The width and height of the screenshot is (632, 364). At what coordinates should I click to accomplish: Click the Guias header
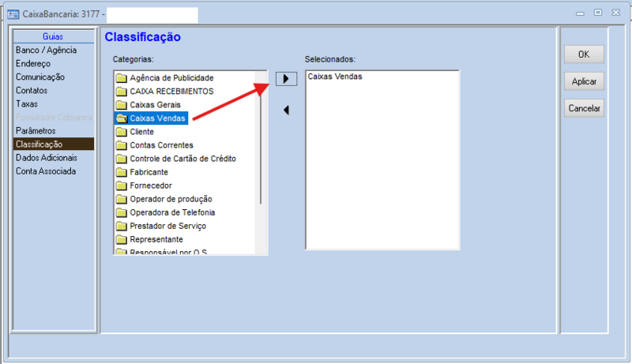pyautogui.click(x=53, y=36)
